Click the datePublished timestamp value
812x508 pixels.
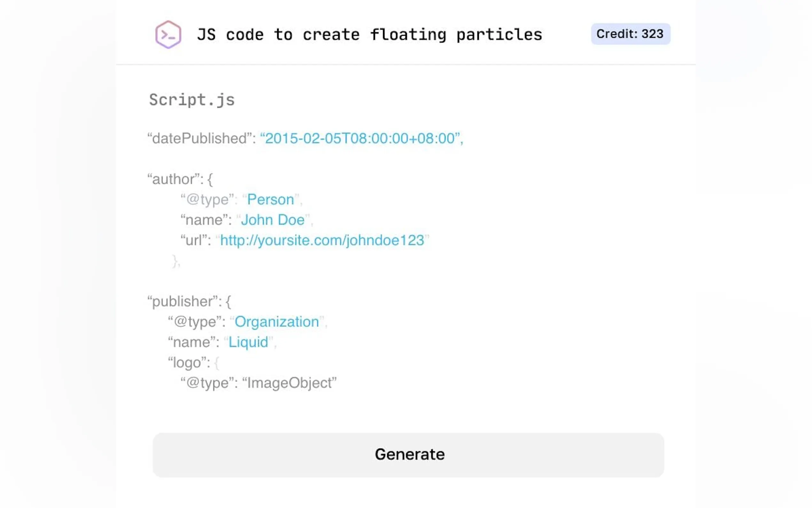click(360, 139)
